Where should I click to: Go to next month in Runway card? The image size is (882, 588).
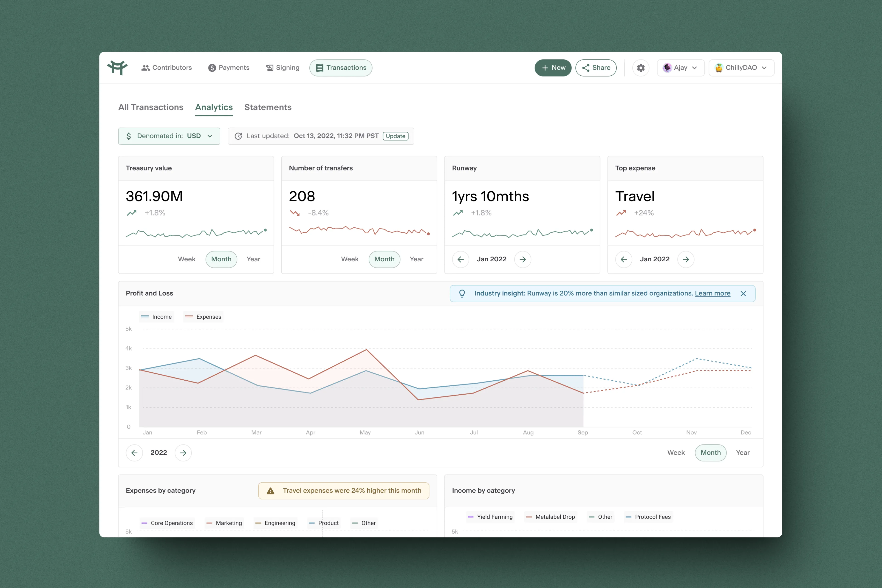(x=522, y=260)
